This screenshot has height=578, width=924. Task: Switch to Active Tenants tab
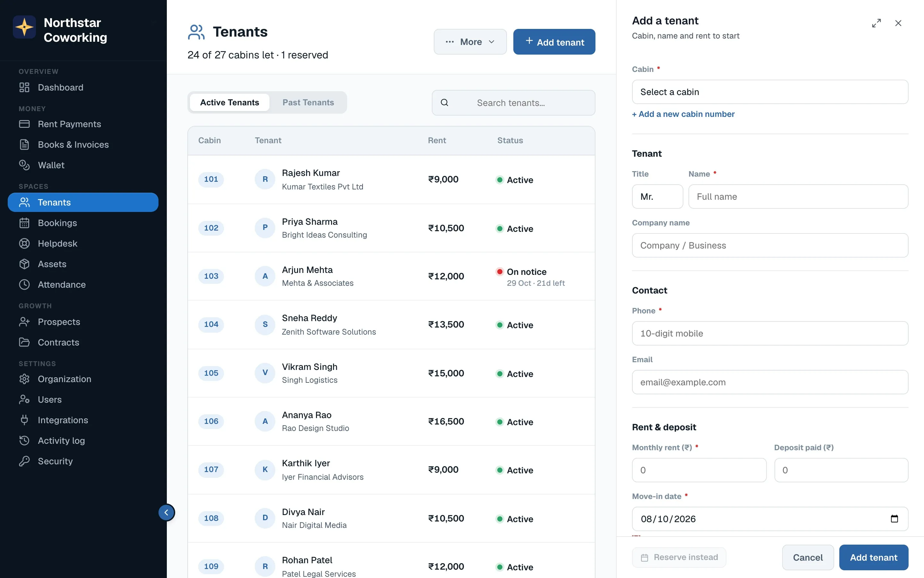coord(229,102)
